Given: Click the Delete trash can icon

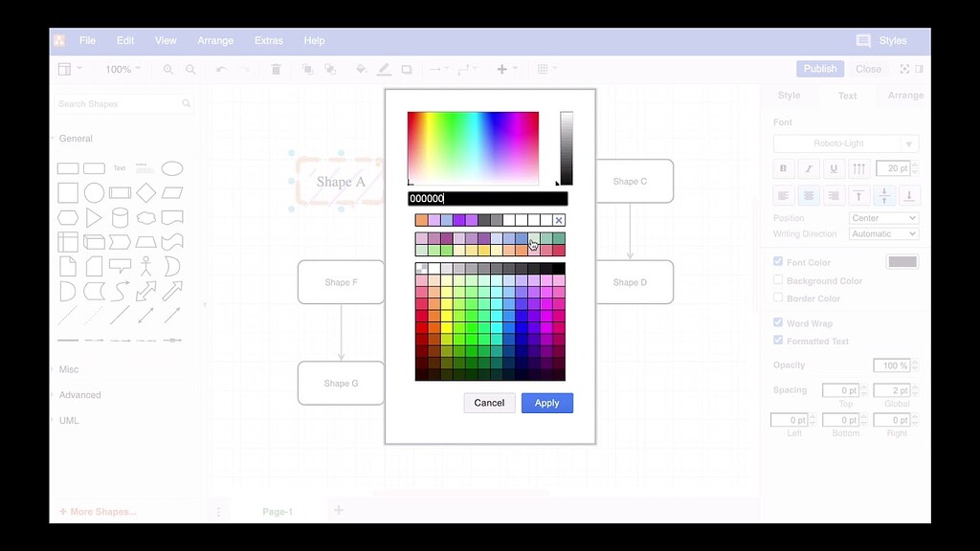Looking at the screenshot, I should coord(275,69).
